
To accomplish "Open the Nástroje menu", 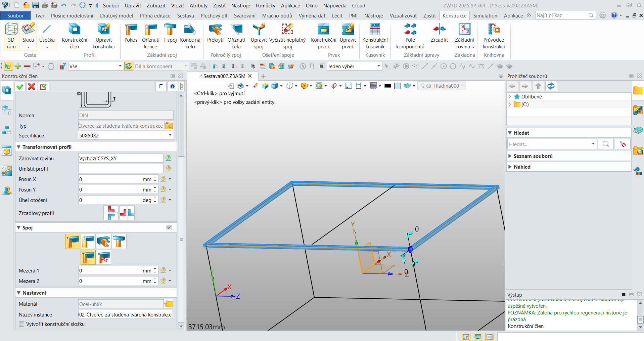I will 240,5.
